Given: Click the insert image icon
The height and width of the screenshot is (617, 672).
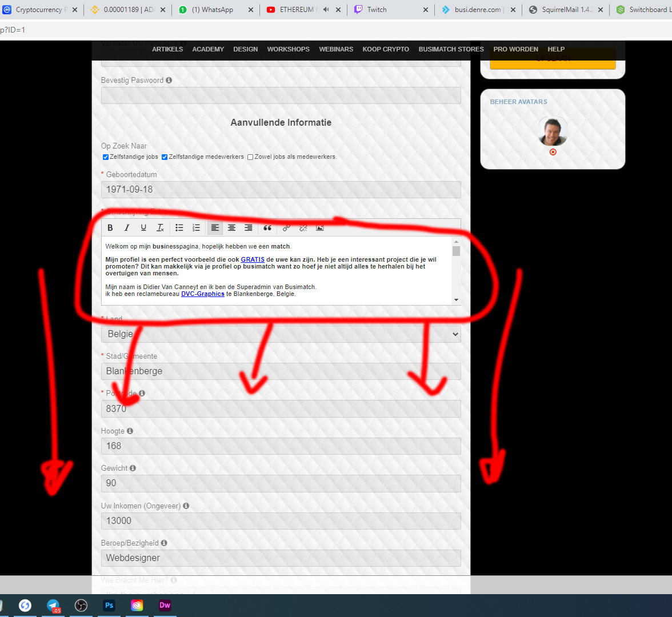Looking at the screenshot, I should tap(320, 227).
